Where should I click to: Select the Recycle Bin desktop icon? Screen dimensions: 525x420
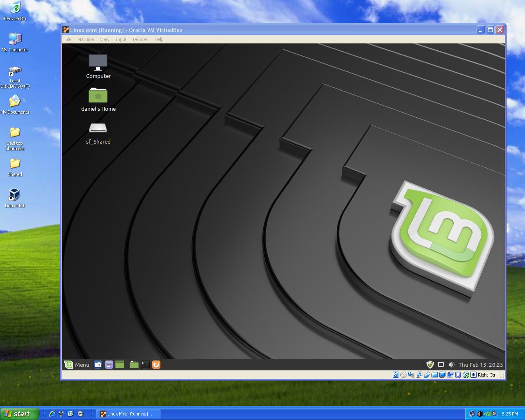click(15, 11)
